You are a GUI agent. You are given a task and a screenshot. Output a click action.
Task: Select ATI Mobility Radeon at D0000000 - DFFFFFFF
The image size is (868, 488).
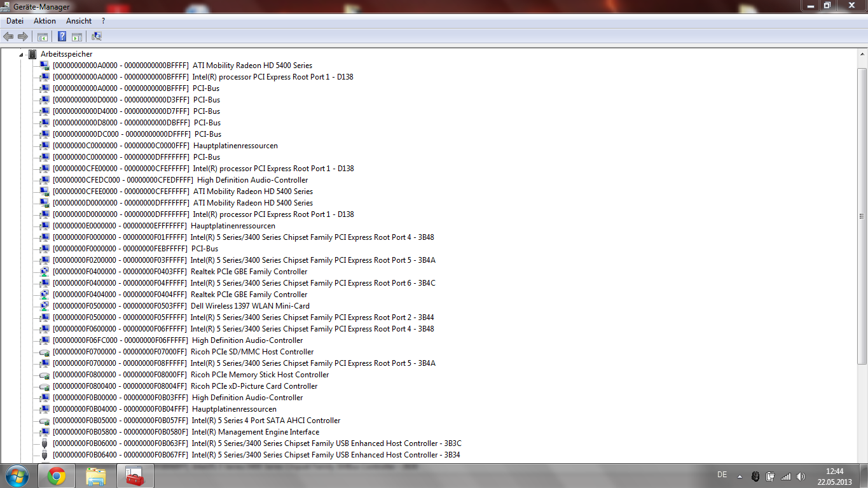point(183,203)
